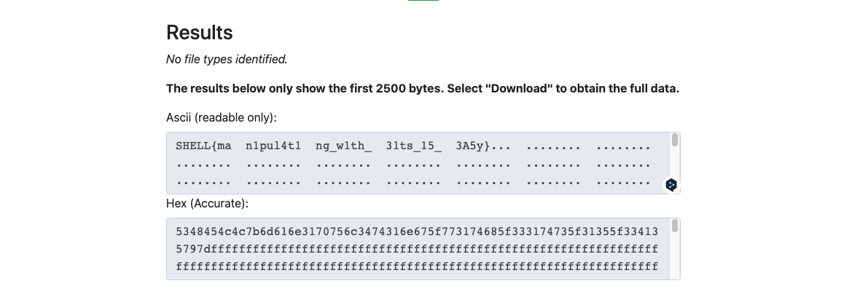Click the "3A5y}..." segment in Ascii output
This screenshot has width=868, height=297.
click(x=483, y=146)
